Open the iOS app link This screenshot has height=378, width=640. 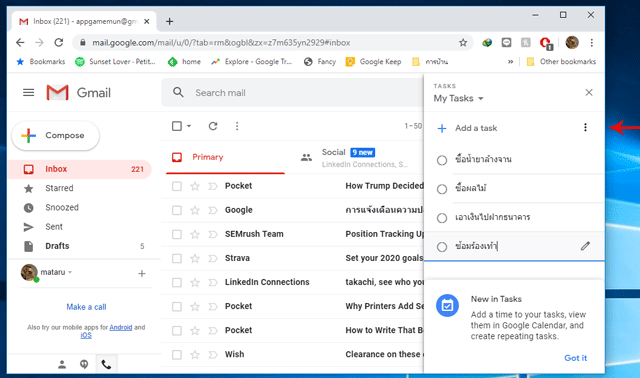click(86, 335)
